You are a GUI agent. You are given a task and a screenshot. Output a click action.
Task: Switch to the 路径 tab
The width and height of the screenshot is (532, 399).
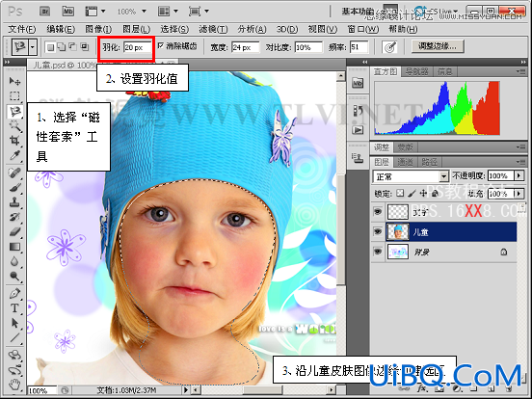(429, 162)
